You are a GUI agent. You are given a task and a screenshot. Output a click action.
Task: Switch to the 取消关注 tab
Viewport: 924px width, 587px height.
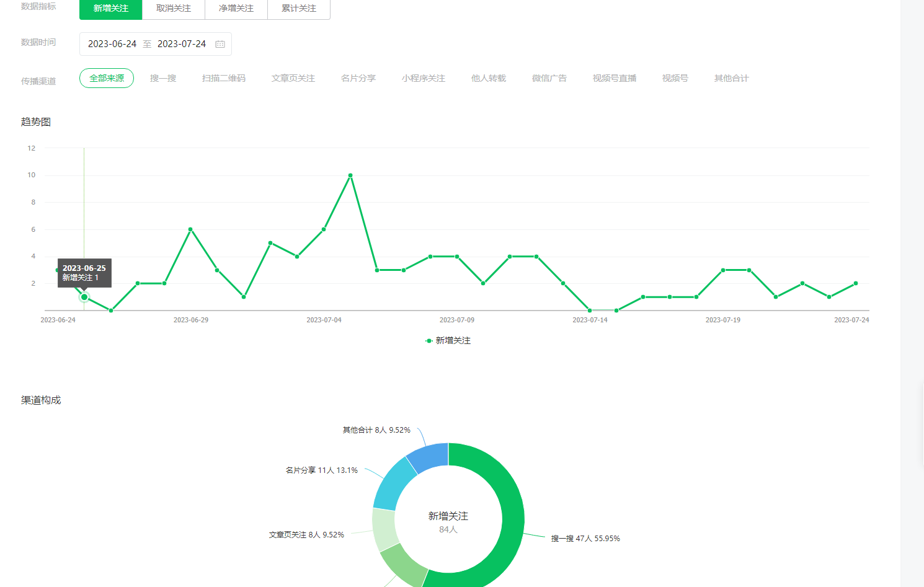coord(174,9)
